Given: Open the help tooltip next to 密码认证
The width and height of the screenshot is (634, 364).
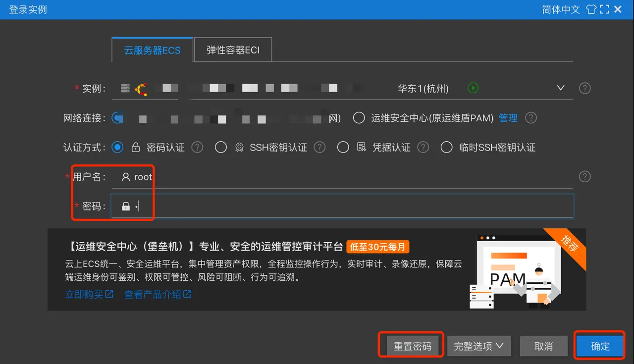Looking at the screenshot, I should pyautogui.click(x=198, y=147).
